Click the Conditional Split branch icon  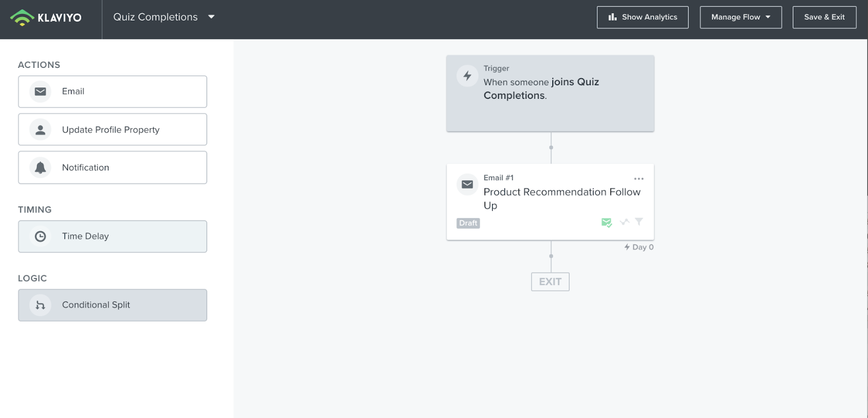pos(40,305)
